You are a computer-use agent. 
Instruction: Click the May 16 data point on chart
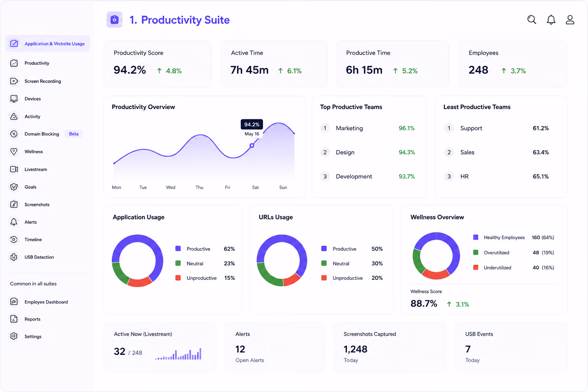[x=252, y=145]
